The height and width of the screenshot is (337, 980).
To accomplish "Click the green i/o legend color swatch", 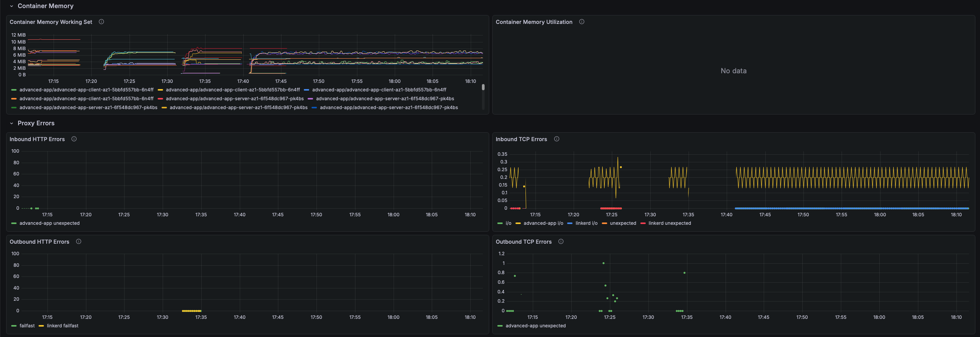I will click(500, 223).
